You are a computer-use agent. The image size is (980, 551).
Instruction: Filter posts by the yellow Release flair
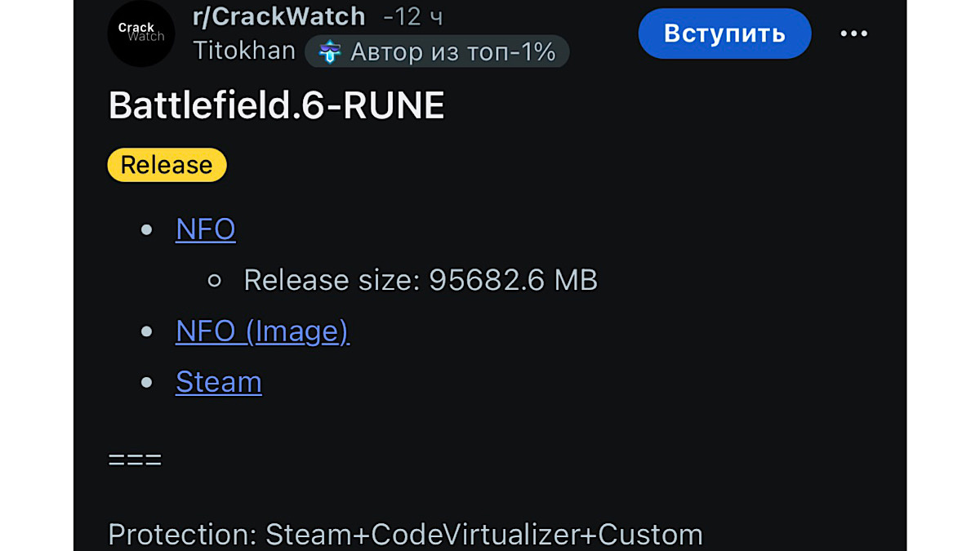[x=167, y=165]
